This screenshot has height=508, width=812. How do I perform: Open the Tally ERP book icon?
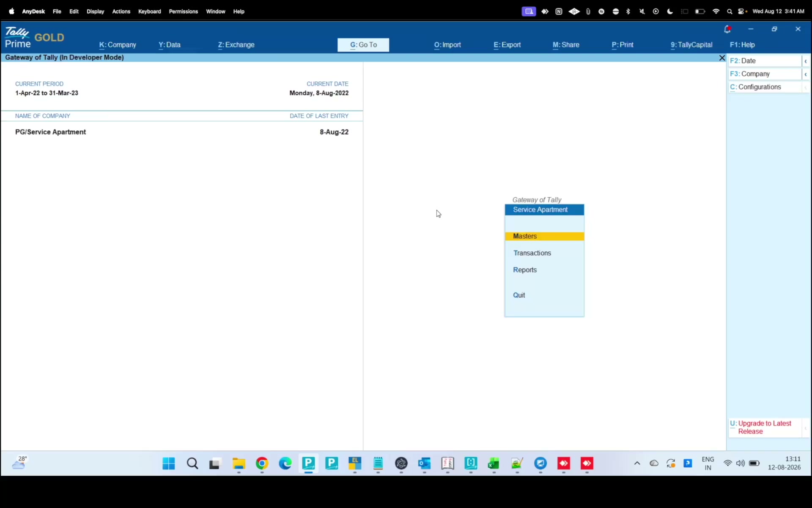(447, 464)
